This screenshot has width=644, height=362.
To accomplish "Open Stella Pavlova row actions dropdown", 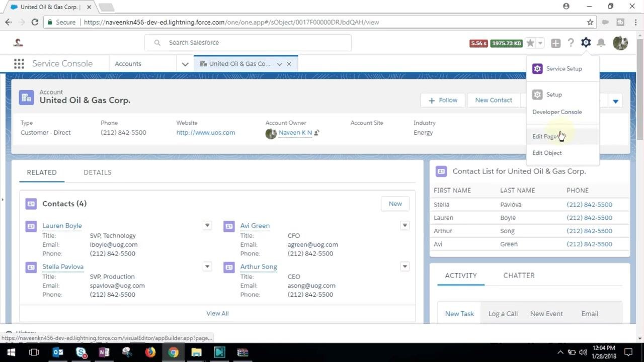I will [207, 266].
